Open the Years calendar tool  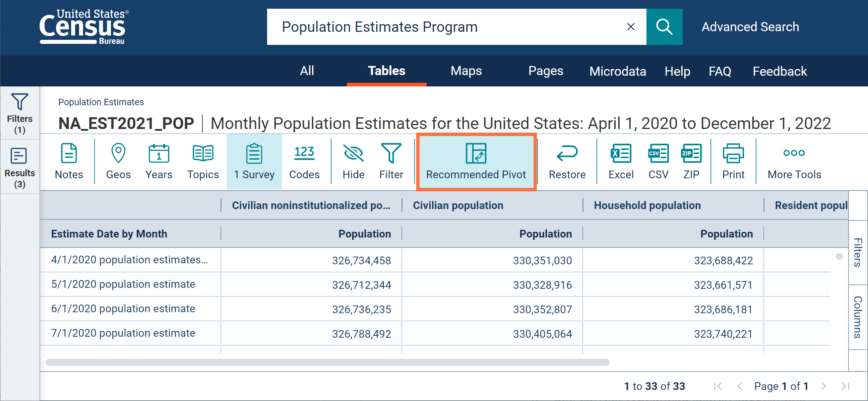[159, 161]
